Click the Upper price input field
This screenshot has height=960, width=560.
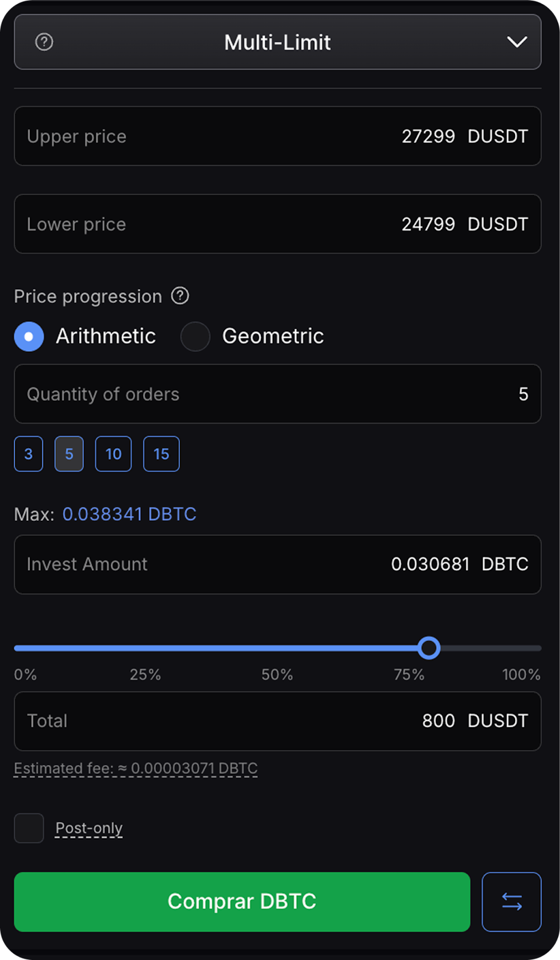[278, 136]
